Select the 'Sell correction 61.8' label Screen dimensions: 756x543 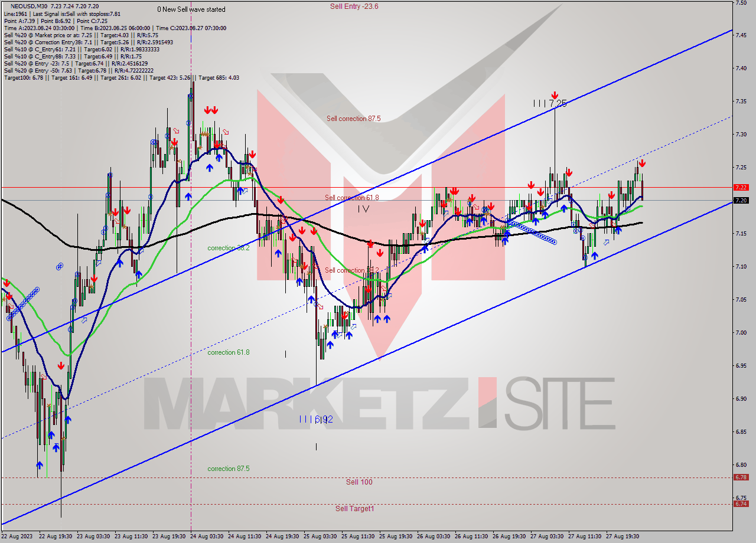click(x=351, y=198)
